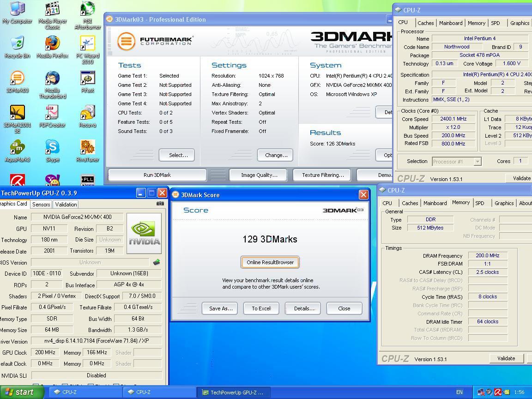Image resolution: width=532 pixels, height=399 pixels.
Task: Click Bus Interface AGP 4x @ 4x field
Action: (129, 284)
